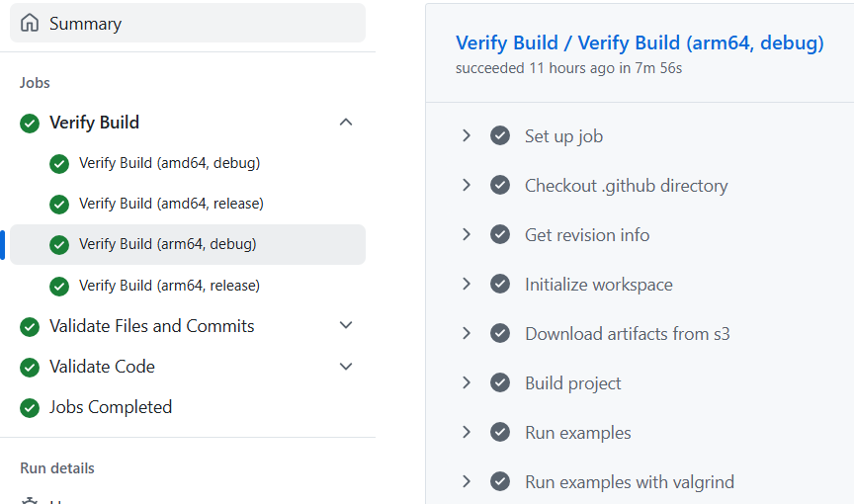Click the Verify Build (arm64, debug) heading
The image size is (854, 504).
click(x=639, y=43)
